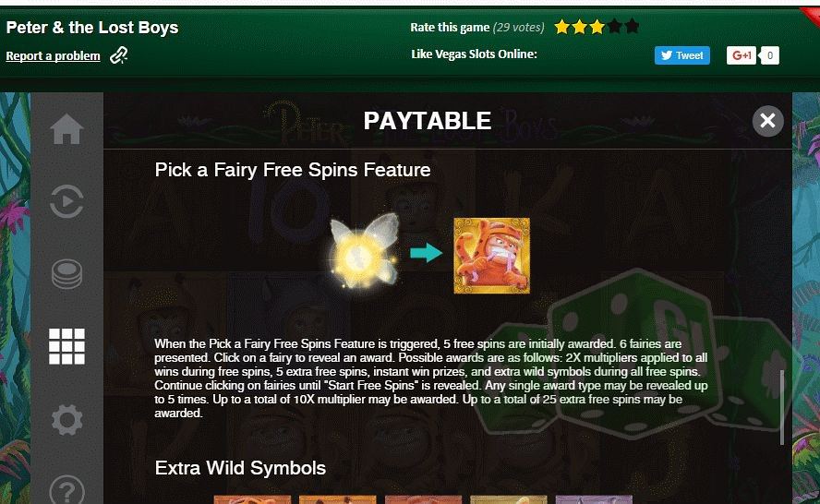Viewport: 820px width, 504px height.
Task: Click the teal arrow between symbols
Action: coord(427,253)
